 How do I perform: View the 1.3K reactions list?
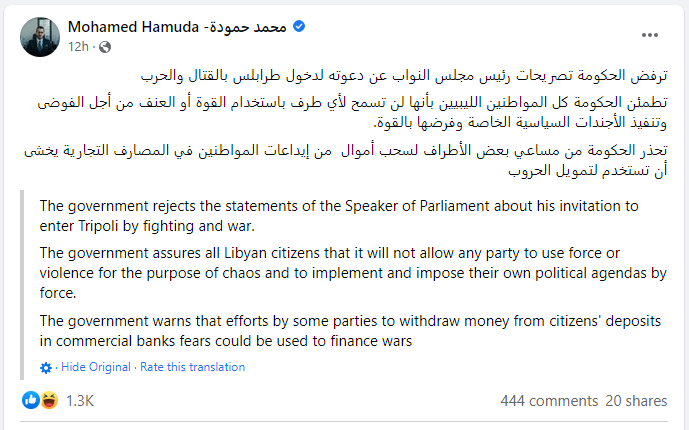point(80,401)
